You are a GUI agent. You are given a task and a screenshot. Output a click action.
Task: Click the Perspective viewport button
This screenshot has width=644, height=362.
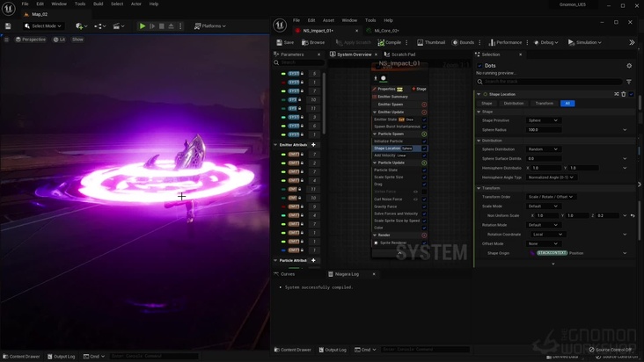31,40
